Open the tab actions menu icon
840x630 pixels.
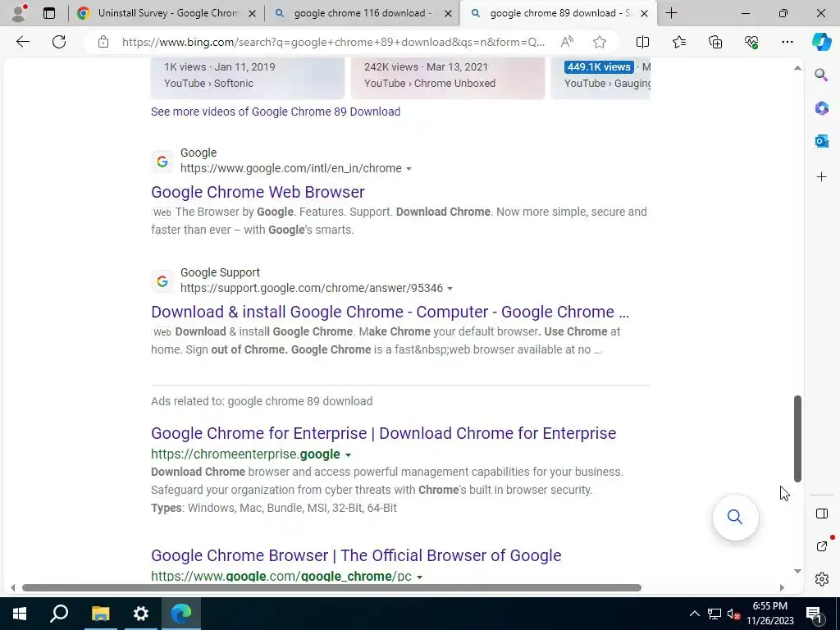click(x=49, y=13)
